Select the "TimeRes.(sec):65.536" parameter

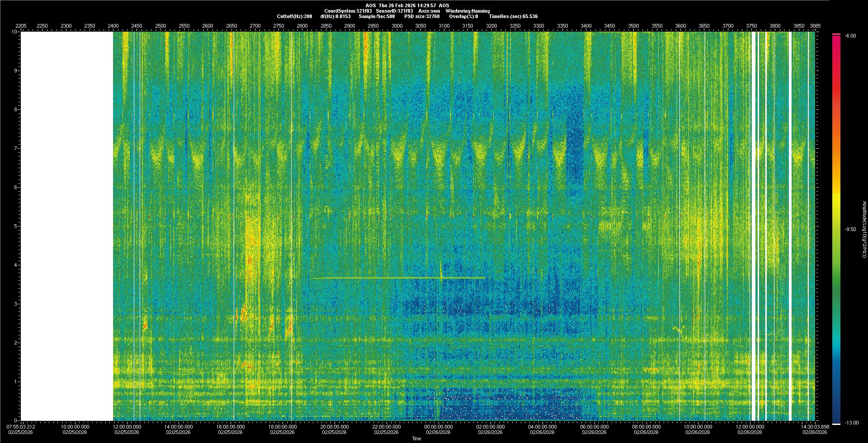click(x=513, y=16)
